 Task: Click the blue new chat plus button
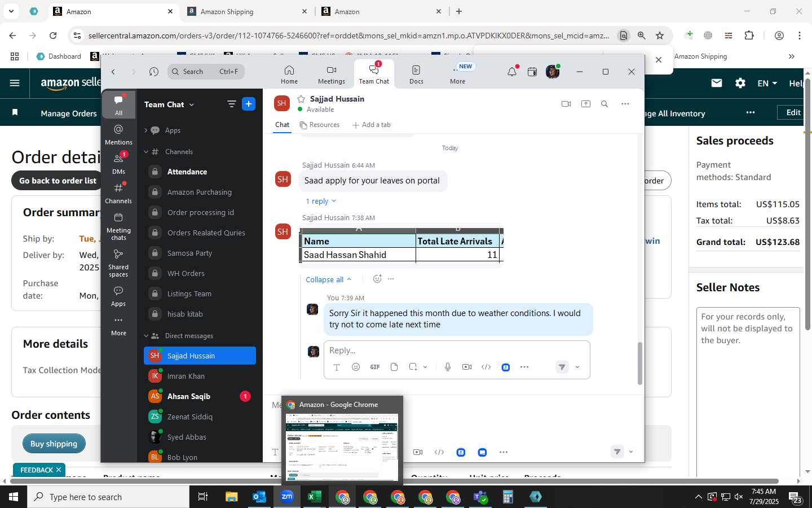pyautogui.click(x=249, y=104)
